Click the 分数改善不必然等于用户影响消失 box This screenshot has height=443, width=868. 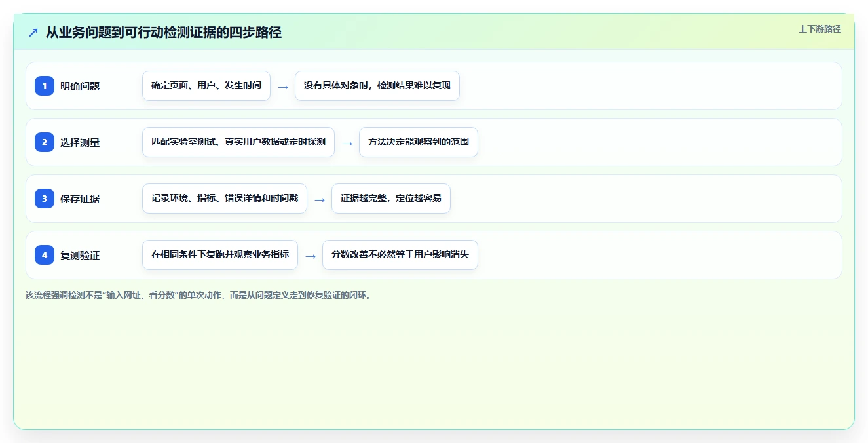point(400,255)
